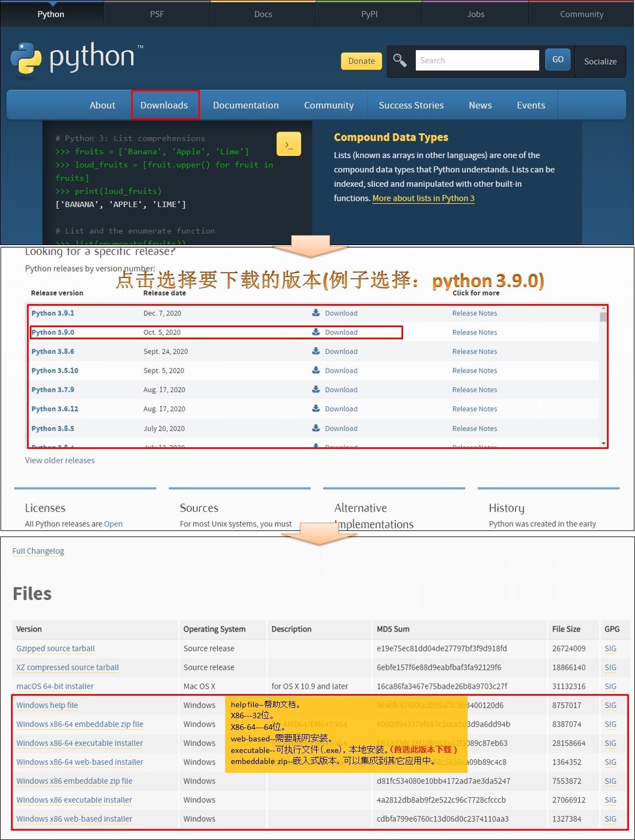Open the Docs top tab

point(263,14)
